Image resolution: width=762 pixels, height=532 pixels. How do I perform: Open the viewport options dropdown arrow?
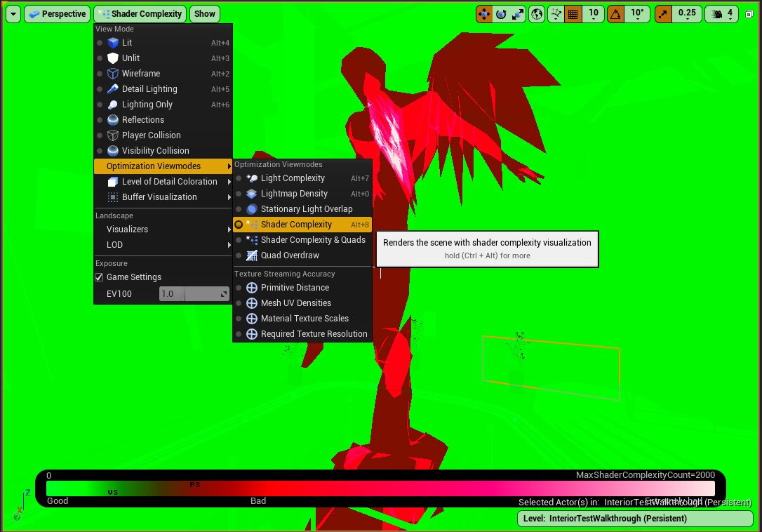pyautogui.click(x=12, y=13)
